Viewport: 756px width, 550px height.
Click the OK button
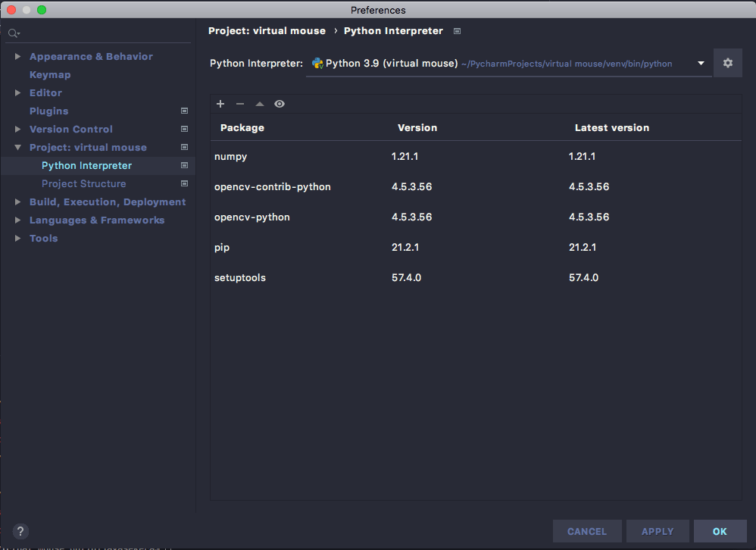[720, 531]
